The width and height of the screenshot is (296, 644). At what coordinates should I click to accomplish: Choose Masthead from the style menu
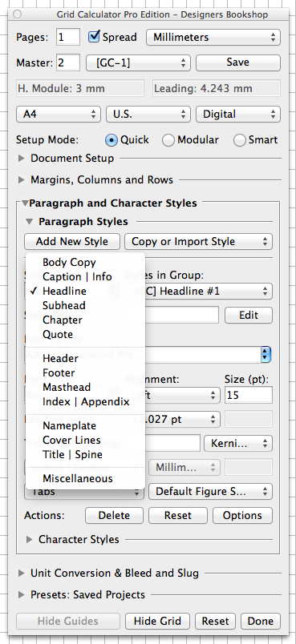[x=85, y=388]
